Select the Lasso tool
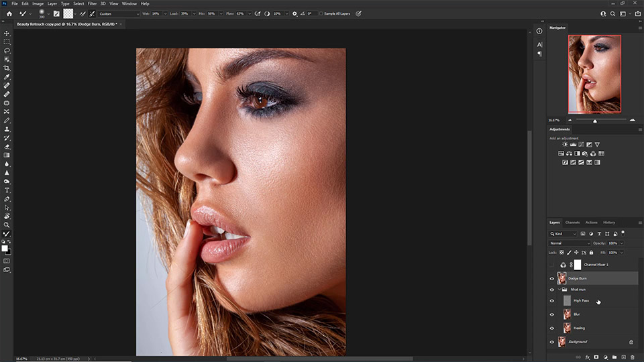644x362 pixels. pyautogui.click(x=7, y=51)
